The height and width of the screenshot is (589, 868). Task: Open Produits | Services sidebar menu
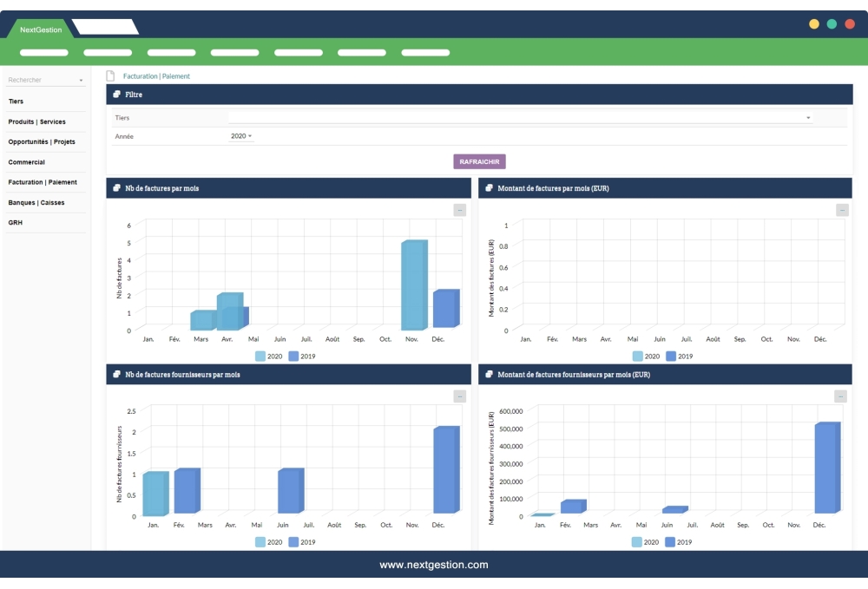(x=37, y=122)
